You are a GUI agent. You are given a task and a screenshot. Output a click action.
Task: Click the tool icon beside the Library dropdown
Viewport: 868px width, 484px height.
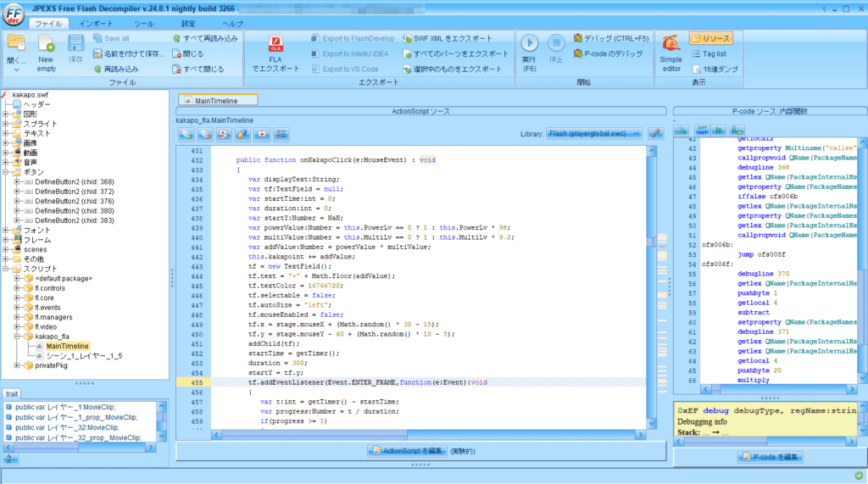point(655,134)
